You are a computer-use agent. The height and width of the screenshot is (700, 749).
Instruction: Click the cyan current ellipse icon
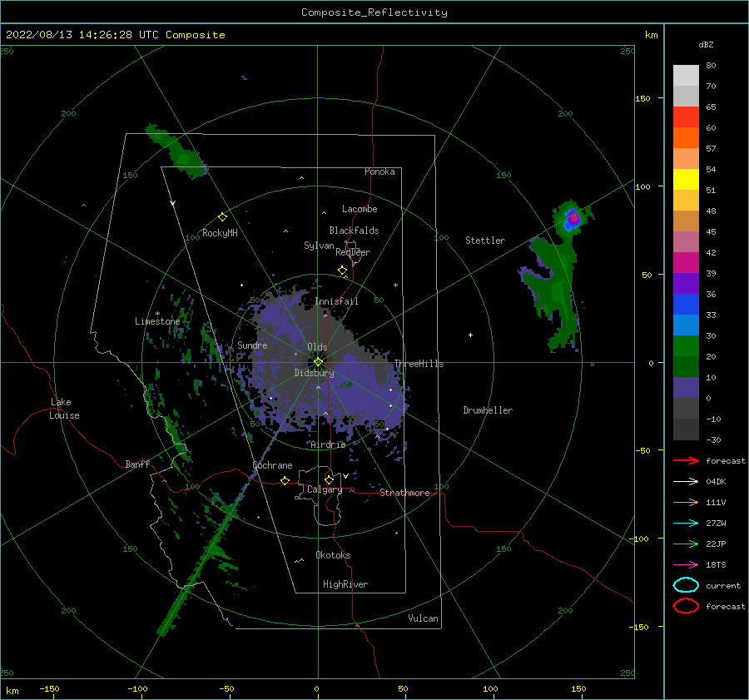pos(686,585)
